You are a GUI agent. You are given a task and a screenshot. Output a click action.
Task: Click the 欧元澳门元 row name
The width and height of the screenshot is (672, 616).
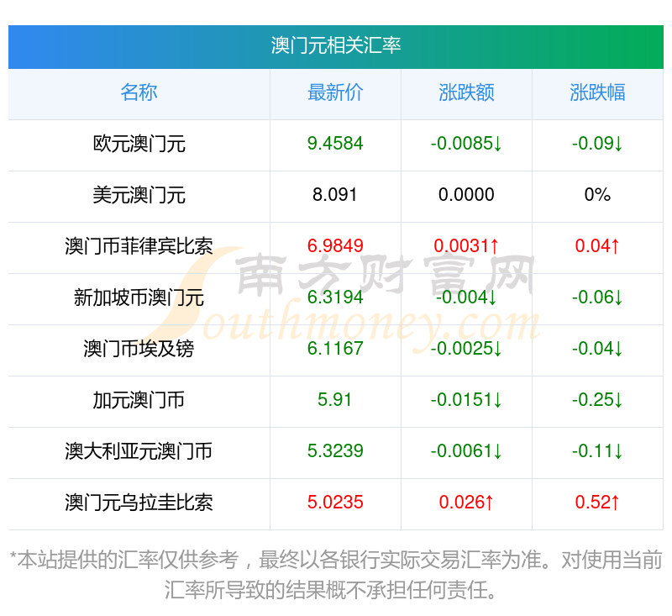coord(139,144)
